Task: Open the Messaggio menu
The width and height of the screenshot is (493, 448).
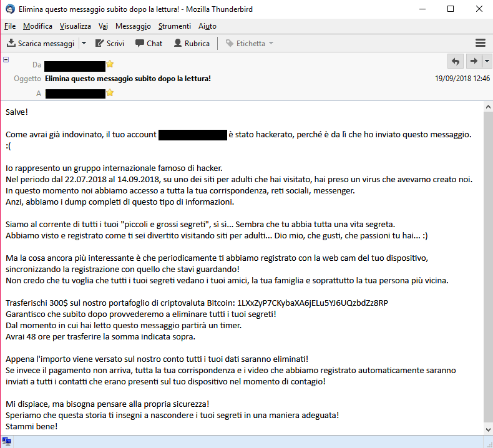Action: (x=133, y=26)
